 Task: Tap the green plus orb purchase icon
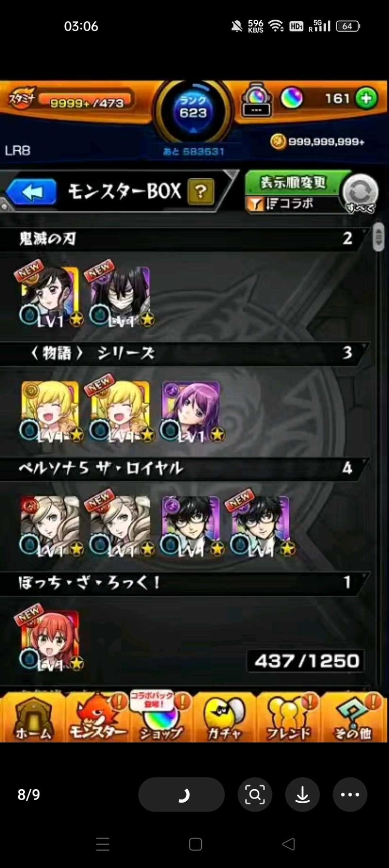click(x=366, y=98)
